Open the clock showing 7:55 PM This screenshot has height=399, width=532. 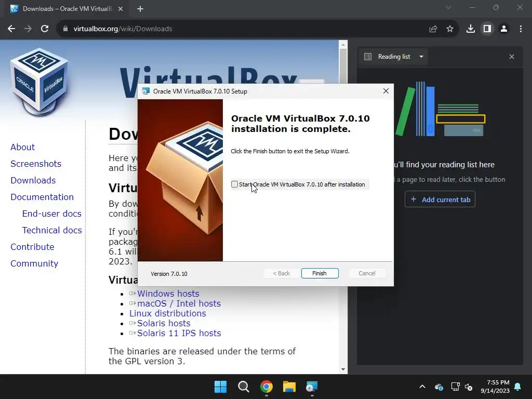[495, 387]
